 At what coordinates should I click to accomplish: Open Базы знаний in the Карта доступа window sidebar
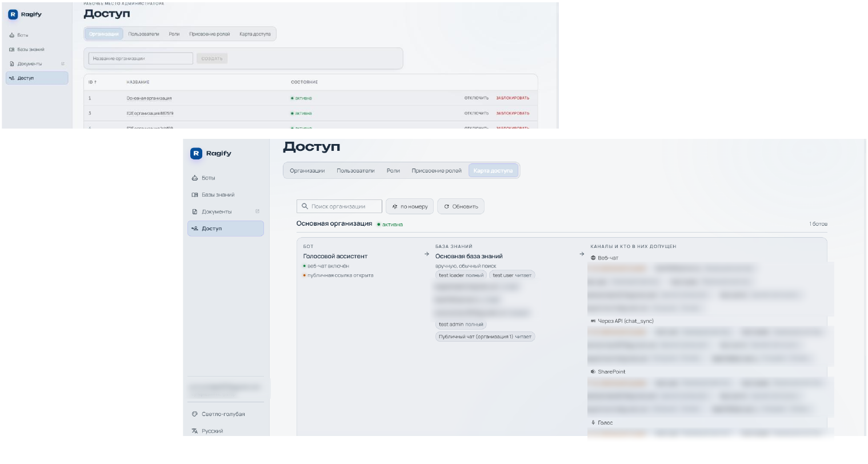[226, 195]
